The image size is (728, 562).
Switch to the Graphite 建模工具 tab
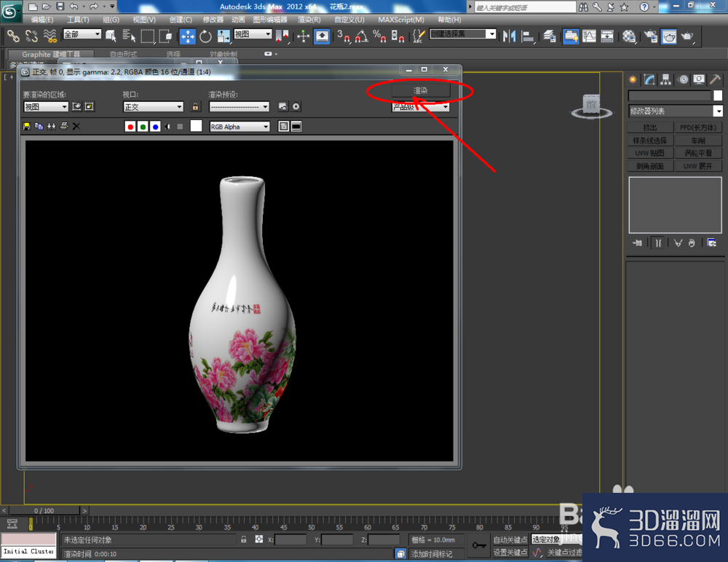click(51, 54)
